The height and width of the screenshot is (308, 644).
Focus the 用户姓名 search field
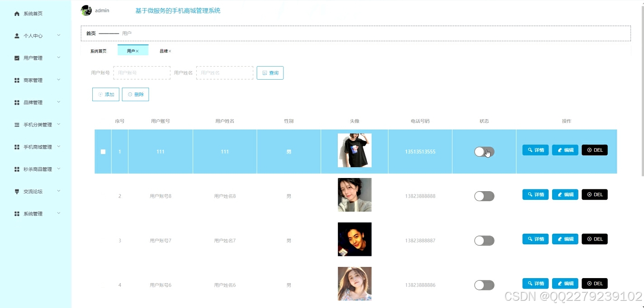point(225,73)
